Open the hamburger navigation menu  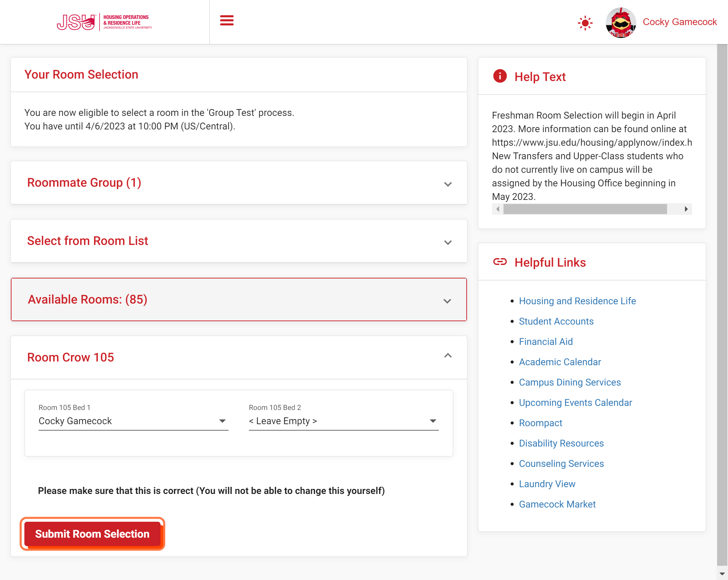click(227, 20)
